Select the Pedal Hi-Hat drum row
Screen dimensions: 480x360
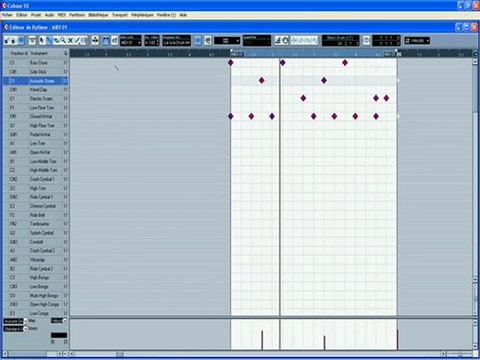point(36,134)
